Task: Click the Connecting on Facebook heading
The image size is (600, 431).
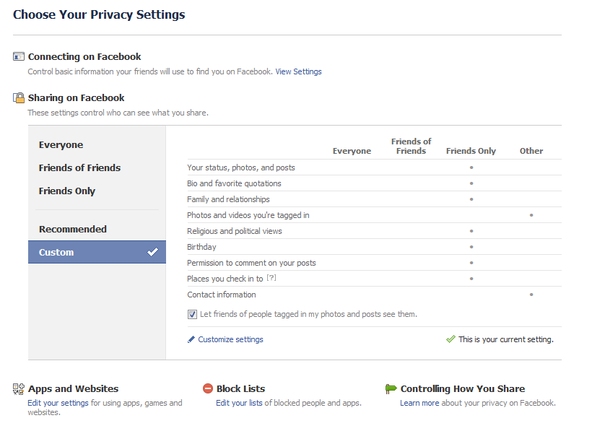Action: (84, 57)
